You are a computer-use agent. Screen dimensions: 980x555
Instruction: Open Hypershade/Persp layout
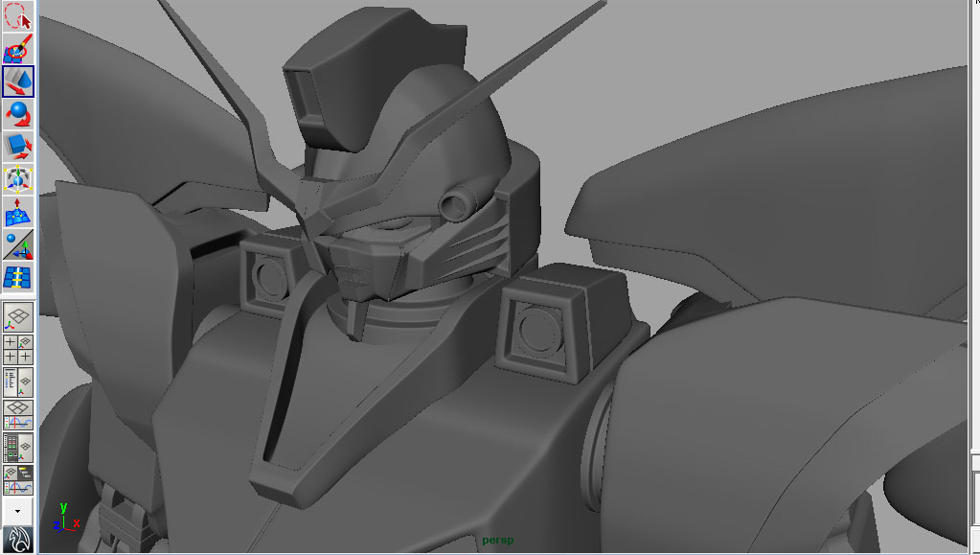tap(17, 447)
